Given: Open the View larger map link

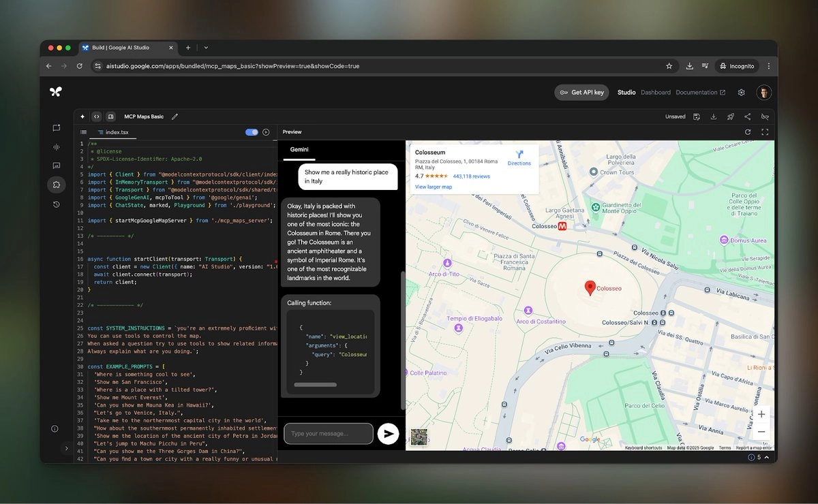Looking at the screenshot, I should [x=433, y=187].
